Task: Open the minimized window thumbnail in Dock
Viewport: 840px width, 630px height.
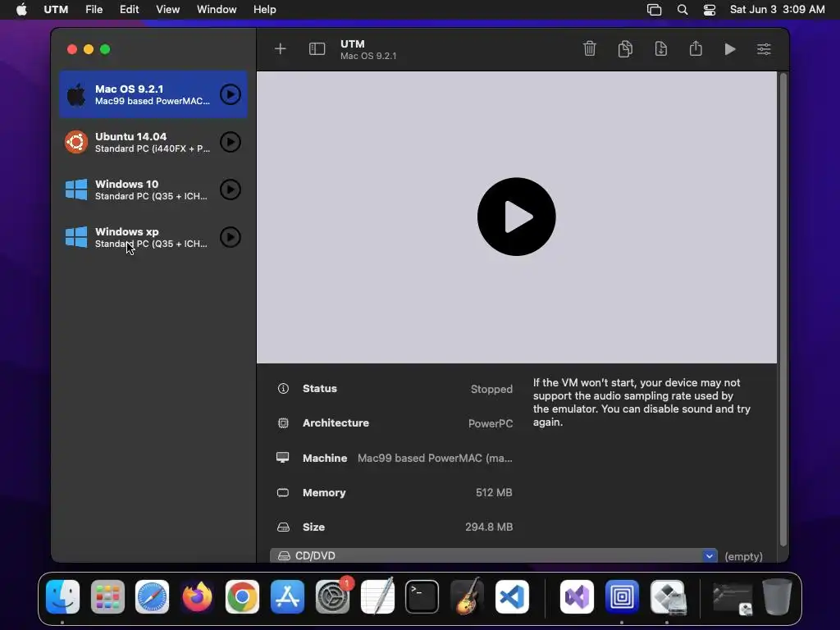Action: (x=733, y=598)
